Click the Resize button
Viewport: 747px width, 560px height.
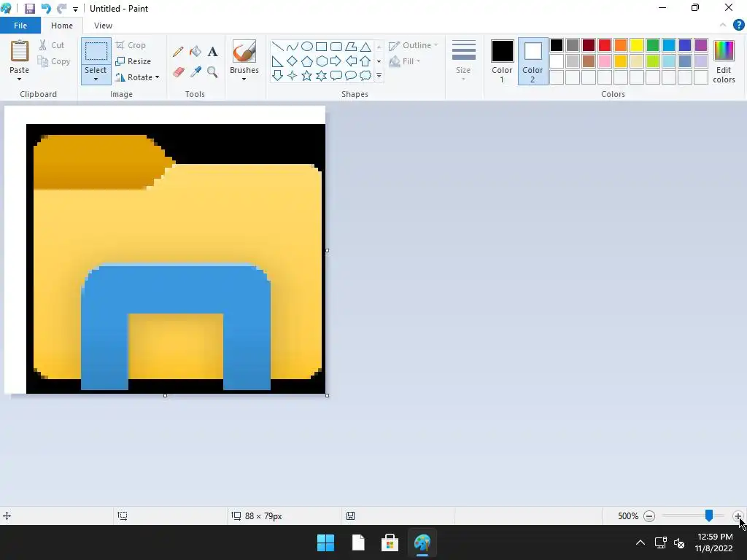(x=133, y=61)
